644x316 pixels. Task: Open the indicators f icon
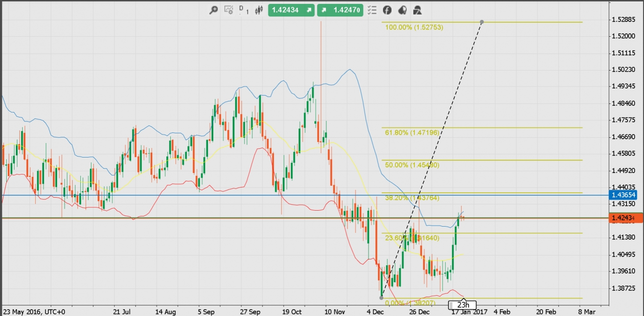387,10
